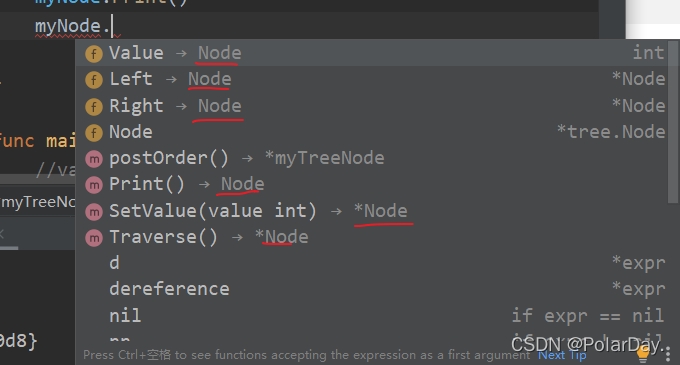
Task: Click the Next Tip link
Action: [x=562, y=355]
